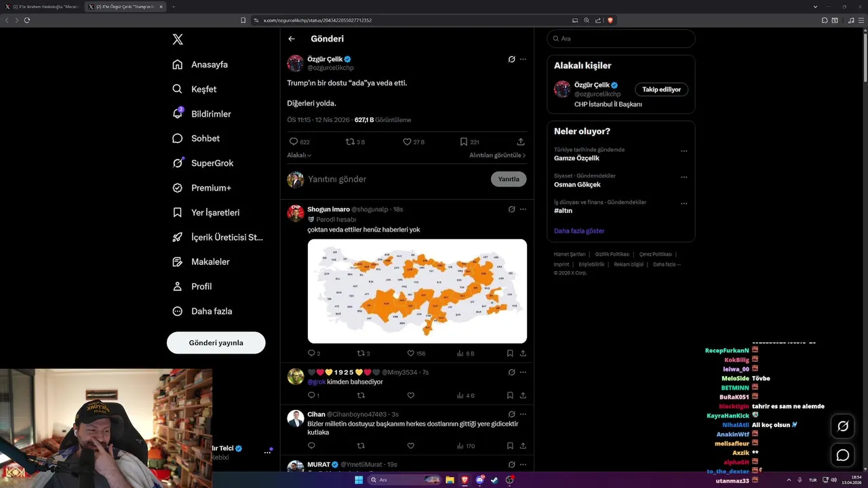Open Gamze Özçelik trending topic
This screenshot has height=488, width=868.
click(577, 158)
